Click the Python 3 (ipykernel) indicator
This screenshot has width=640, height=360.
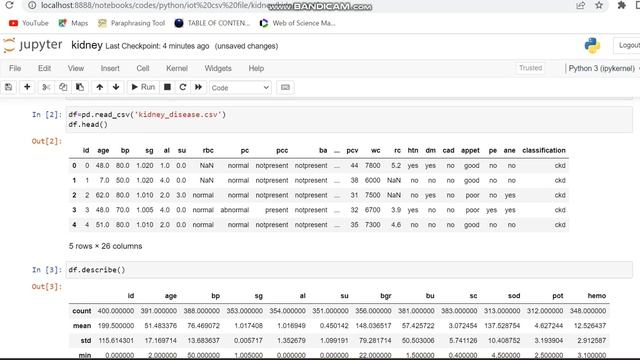pyautogui.click(x=602, y=68)
